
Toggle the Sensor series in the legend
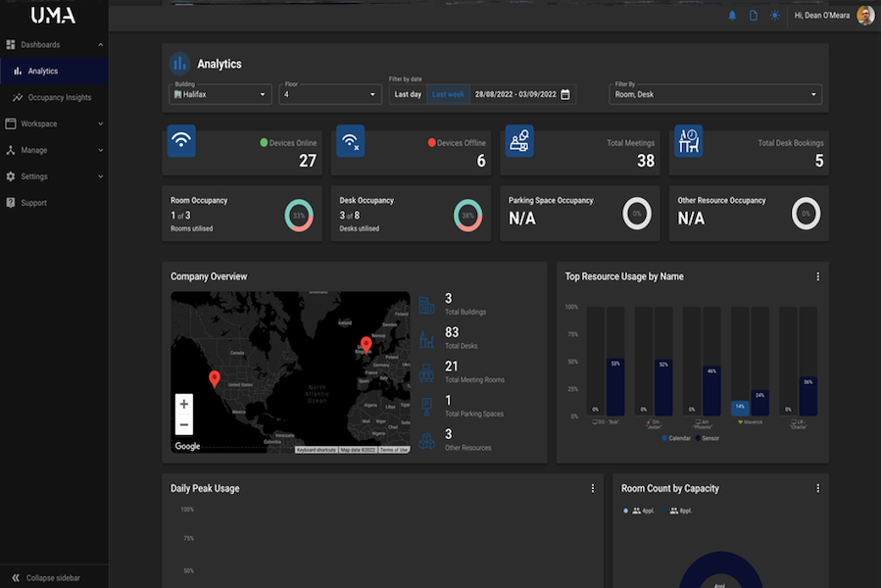pos(707,438)
